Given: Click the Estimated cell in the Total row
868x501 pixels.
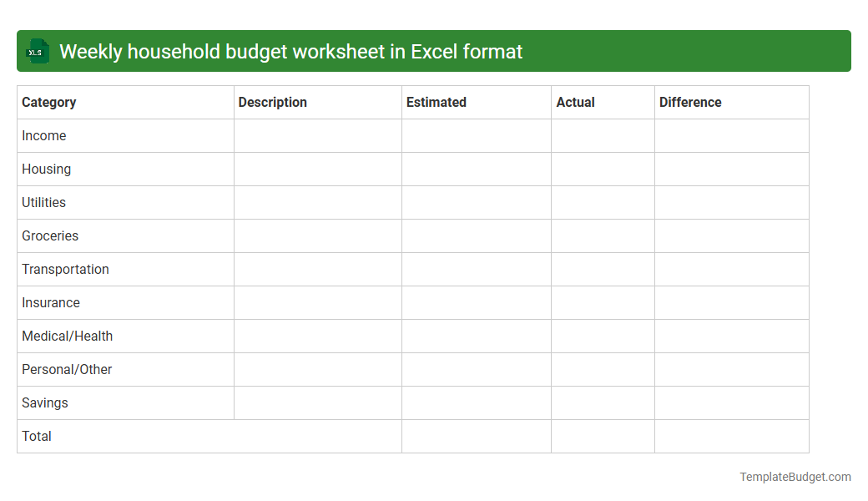Looking at the screenshot, I should [x=476, y=436].
